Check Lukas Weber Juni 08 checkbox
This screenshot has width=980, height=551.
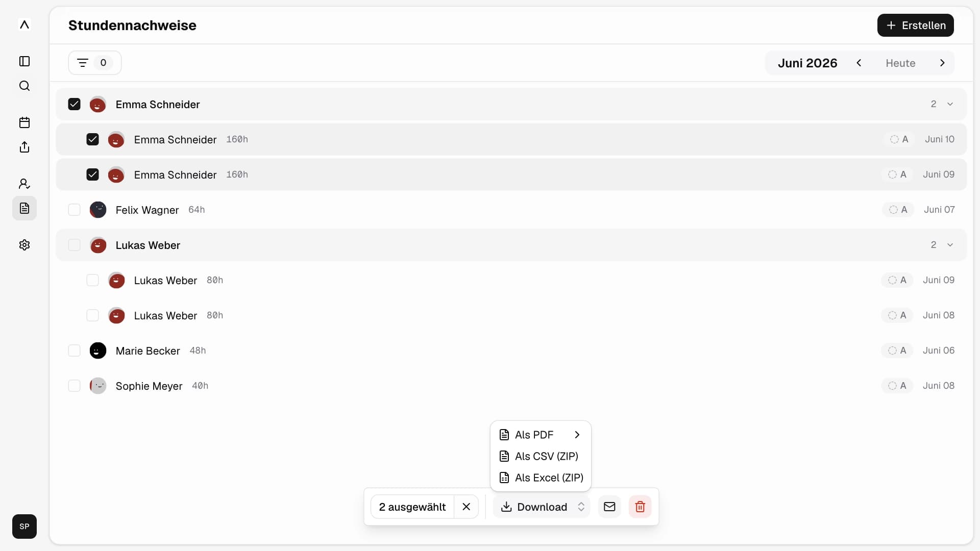click(x=92, y=315)
